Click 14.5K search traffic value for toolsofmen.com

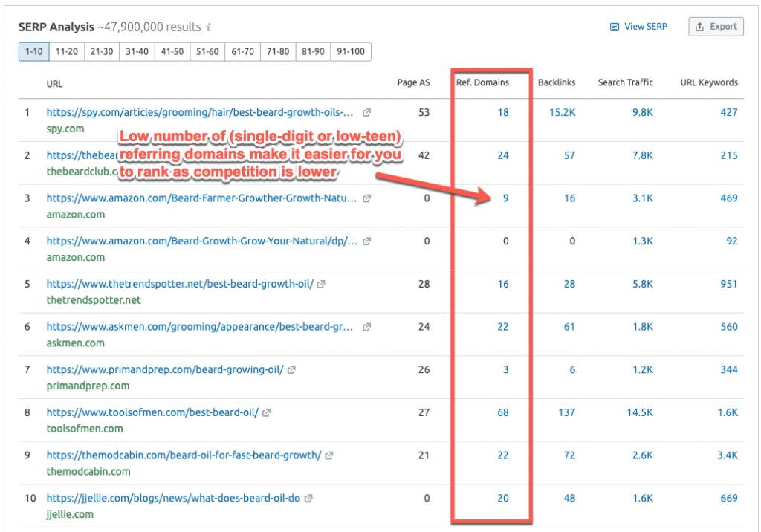tap(639, 413)
